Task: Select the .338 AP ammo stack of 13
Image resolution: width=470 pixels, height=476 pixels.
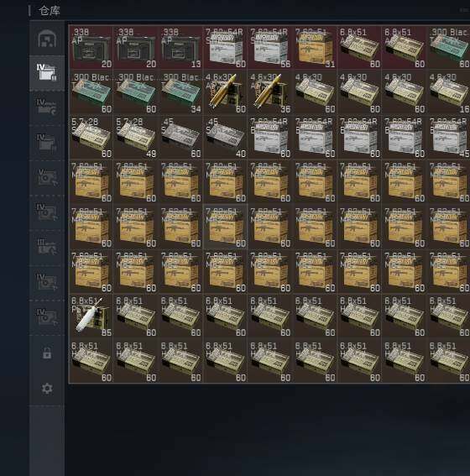Action: pos(181,48)
